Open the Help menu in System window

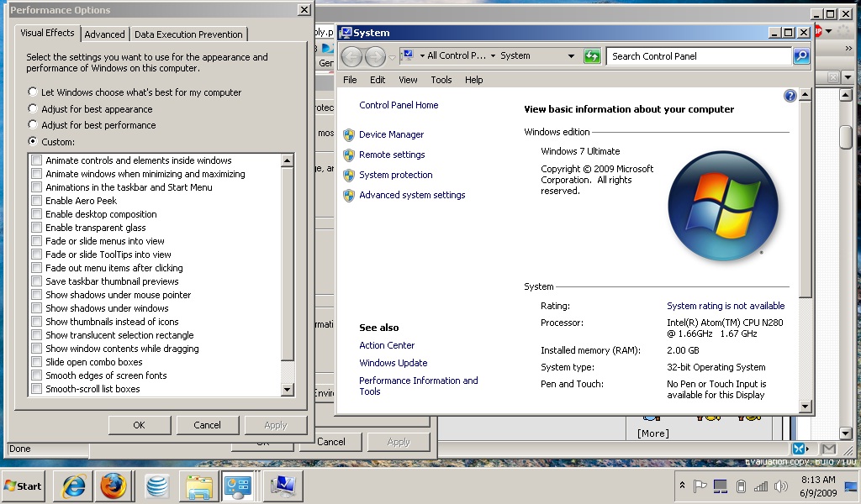tap(474, 80)
